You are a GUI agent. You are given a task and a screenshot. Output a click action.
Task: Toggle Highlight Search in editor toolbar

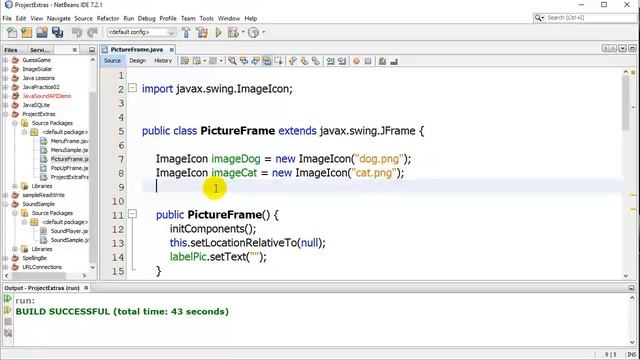pyautogui.click(x=267, y=61)
